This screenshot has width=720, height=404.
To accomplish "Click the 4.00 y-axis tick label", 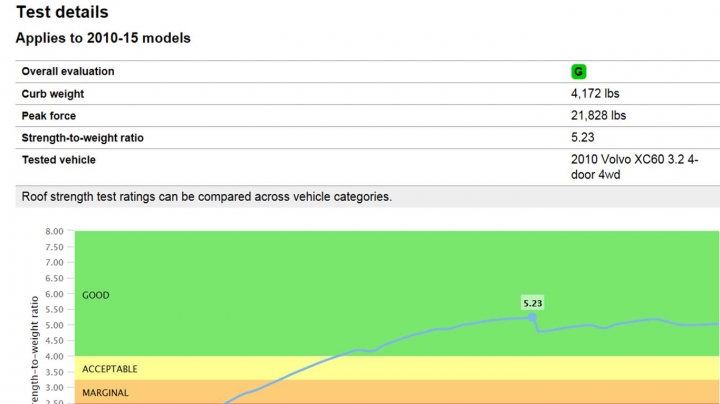I will coord(54,356).
